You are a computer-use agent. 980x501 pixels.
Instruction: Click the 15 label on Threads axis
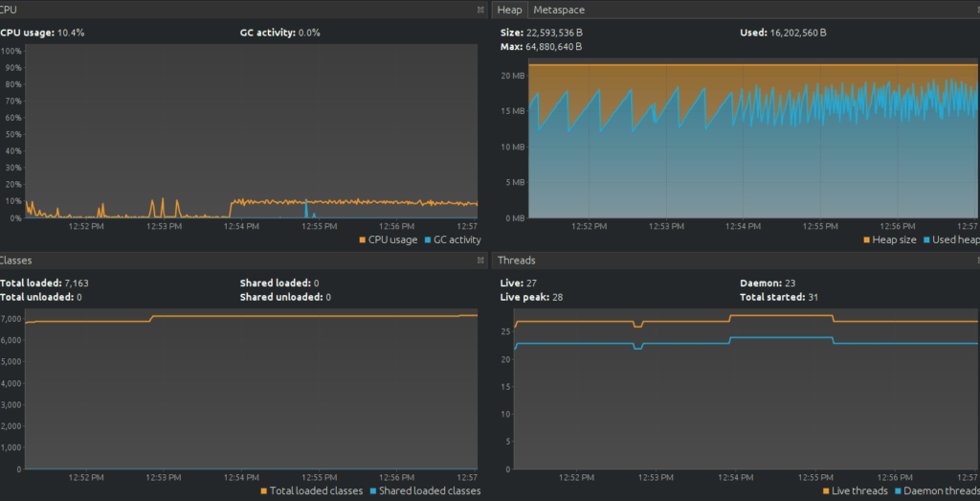click(506, 386)
